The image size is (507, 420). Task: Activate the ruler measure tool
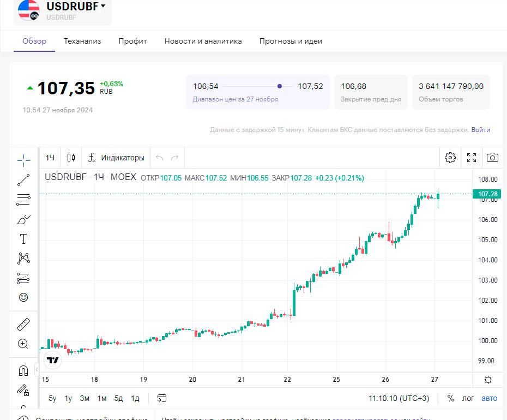[x=23, y=325]
